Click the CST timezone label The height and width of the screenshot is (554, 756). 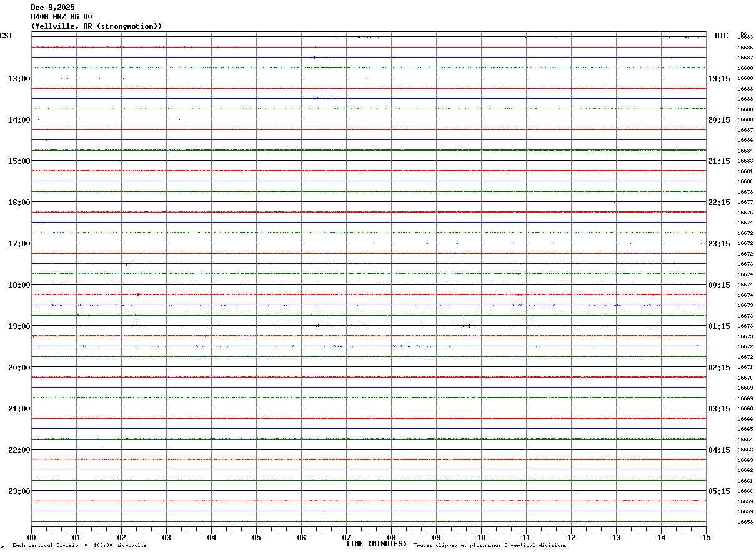pos(6,36)
